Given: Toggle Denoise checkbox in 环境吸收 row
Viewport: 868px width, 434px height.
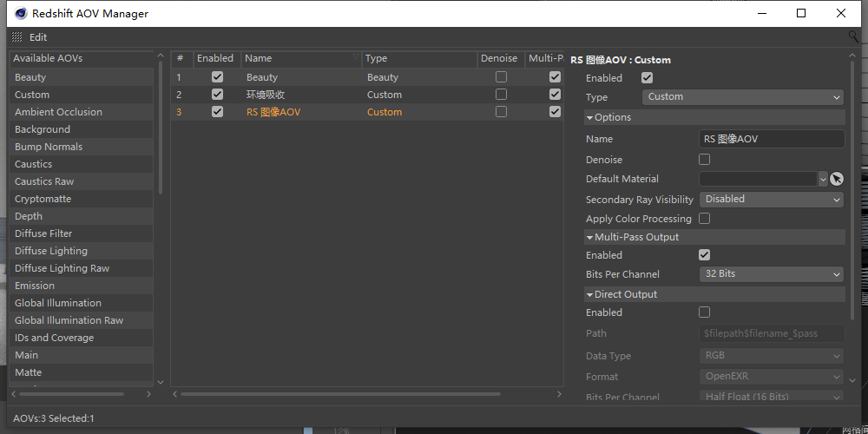Looking at the screenshot, I should pos(501,94).
